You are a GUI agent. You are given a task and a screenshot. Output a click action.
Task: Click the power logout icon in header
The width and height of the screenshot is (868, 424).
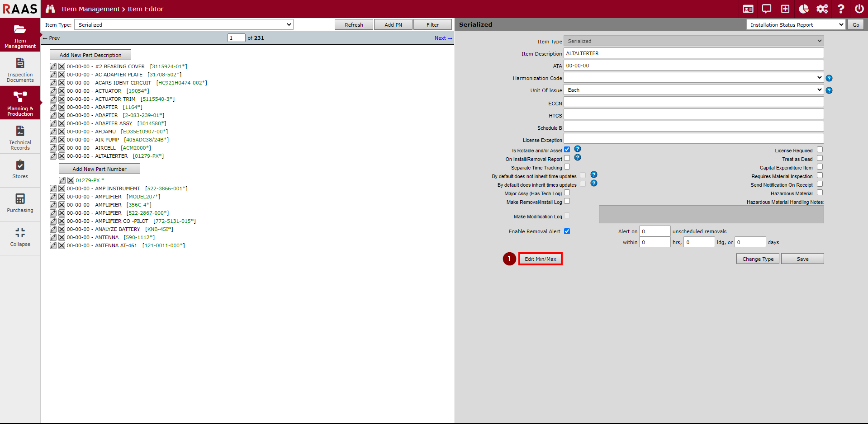point(859,9)
